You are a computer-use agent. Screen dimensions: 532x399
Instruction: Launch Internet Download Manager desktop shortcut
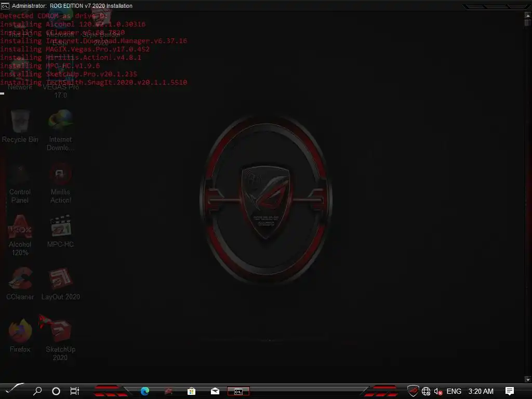(x=60, y=130)
